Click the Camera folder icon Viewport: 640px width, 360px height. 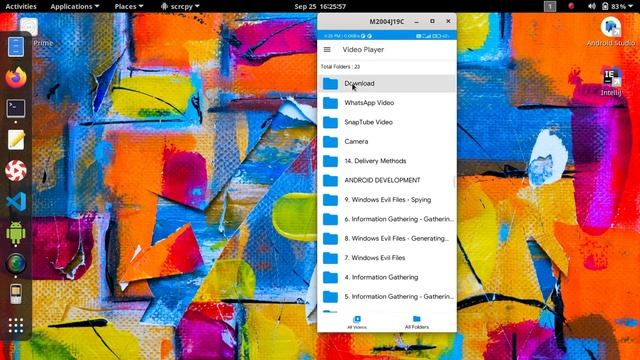330,142
